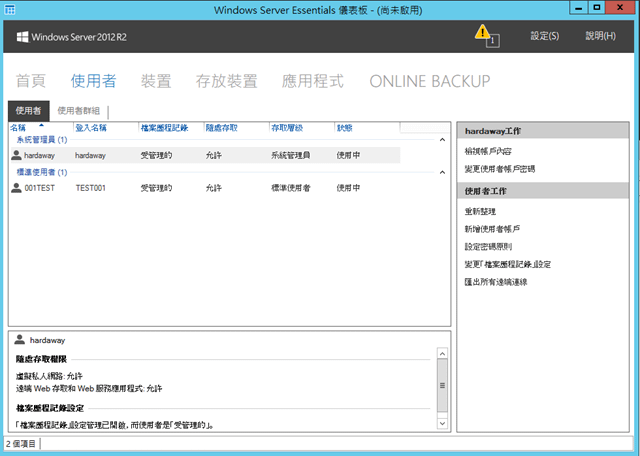
Task: Click 變更使用者帳戶密碼 task link
Action: pyautogui.click(x=500, y=169)
